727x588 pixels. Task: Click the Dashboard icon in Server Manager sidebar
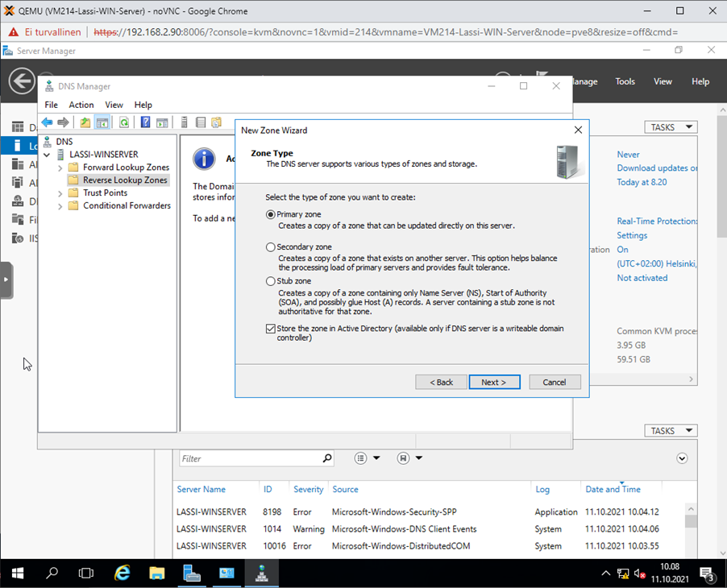[18, 127]
